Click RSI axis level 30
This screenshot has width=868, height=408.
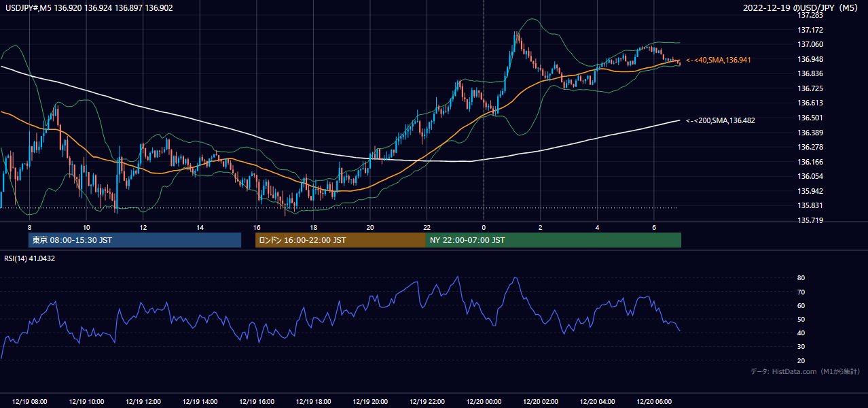tap(801, 347)
